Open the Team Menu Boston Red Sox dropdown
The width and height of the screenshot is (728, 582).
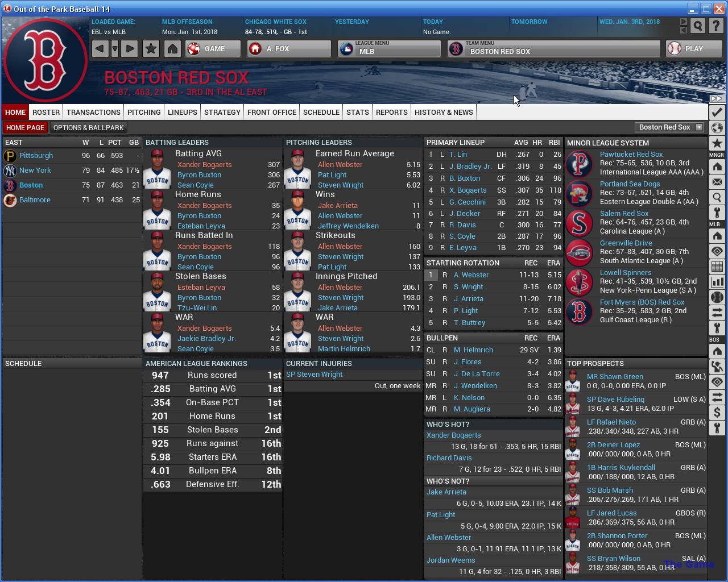tap(553, 49)
